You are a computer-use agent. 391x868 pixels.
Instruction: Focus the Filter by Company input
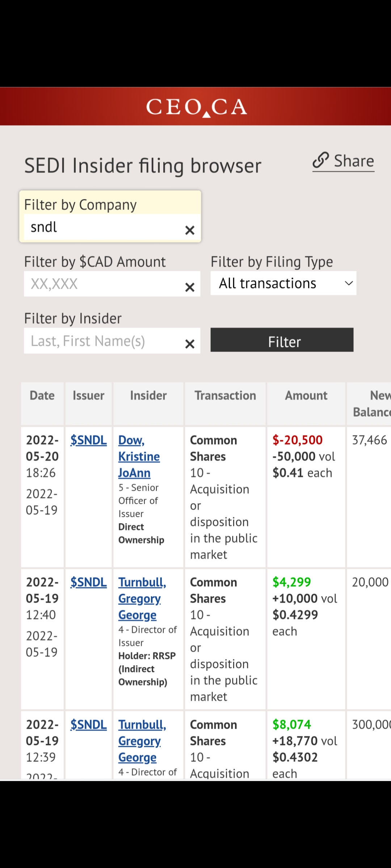(103, 227)
